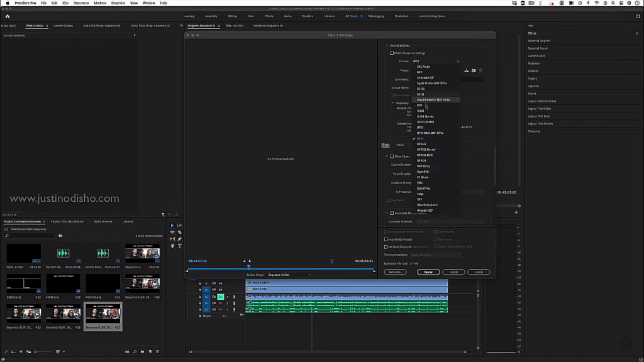Viewport: 644px width, 362px height.
Task: Click Set Out Point in export preview
Action: pyautogui.click(x=250, y=261)
